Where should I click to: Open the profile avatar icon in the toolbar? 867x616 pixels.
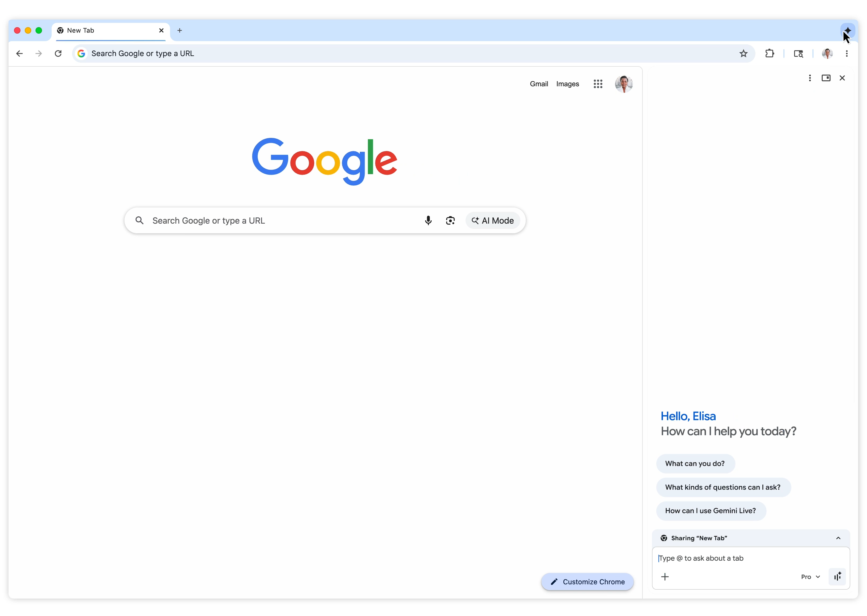[827, 53]
